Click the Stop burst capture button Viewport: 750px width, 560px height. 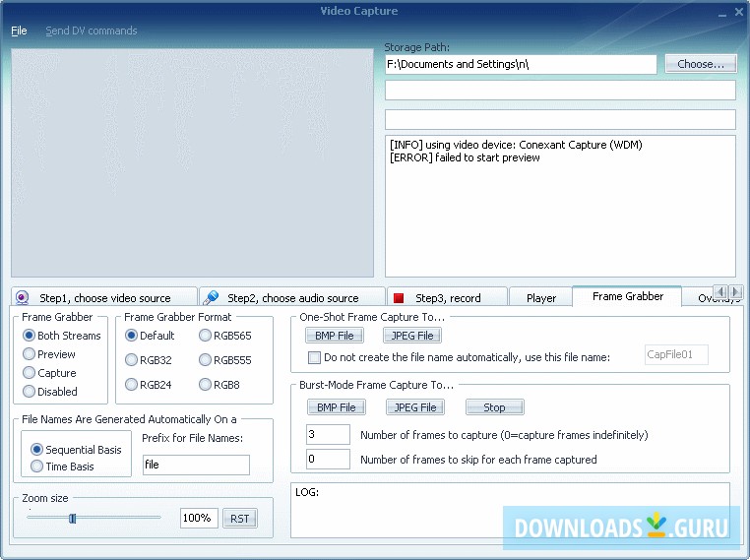(x=494, y=407)
